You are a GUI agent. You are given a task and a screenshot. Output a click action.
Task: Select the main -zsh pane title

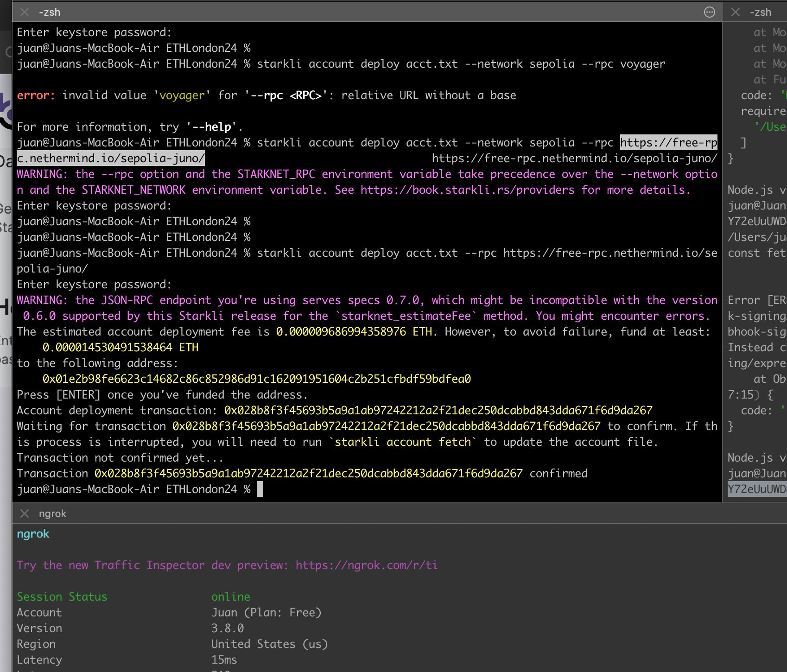[x=49, y=12]
